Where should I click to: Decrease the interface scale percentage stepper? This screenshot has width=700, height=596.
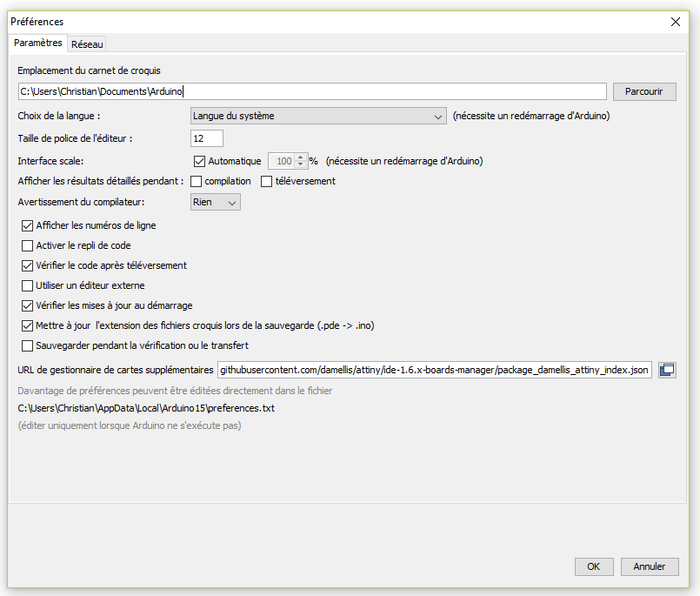(301, 164)
